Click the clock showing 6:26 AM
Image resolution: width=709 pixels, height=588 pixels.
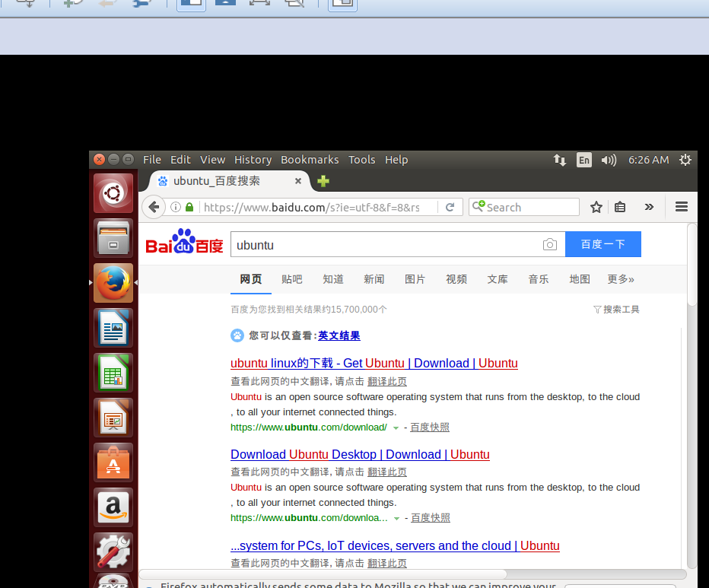tap(648, 160)
